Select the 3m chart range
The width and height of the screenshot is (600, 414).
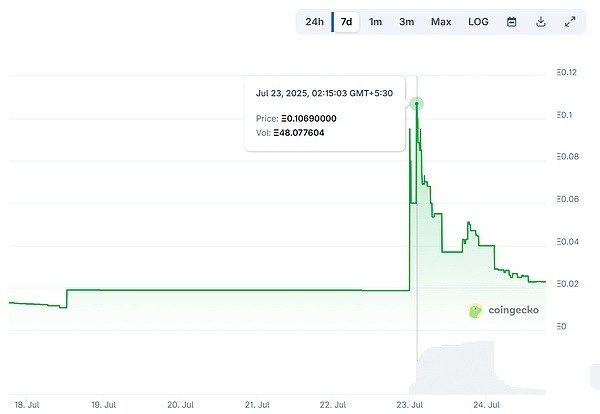point(406,22)
